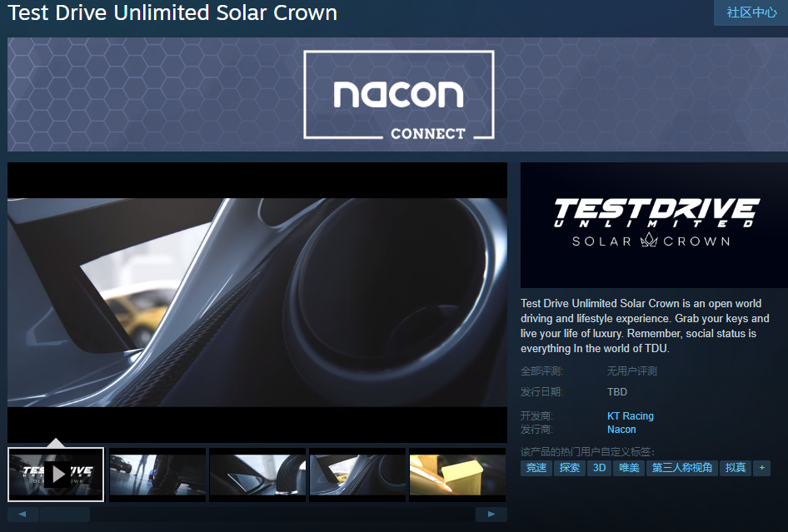Click the 该产品的热门用户自定义标签 label

click(587, 451)
